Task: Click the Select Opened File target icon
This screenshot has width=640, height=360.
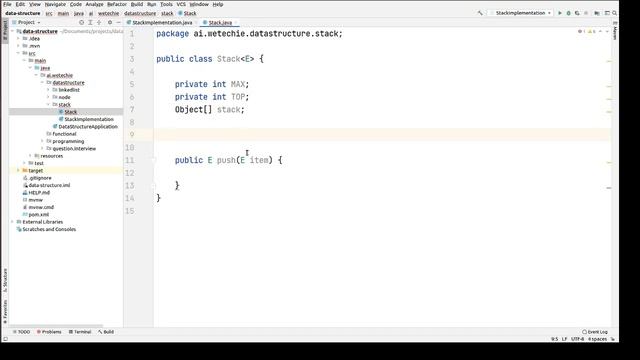Action: [x=81, y=22]
